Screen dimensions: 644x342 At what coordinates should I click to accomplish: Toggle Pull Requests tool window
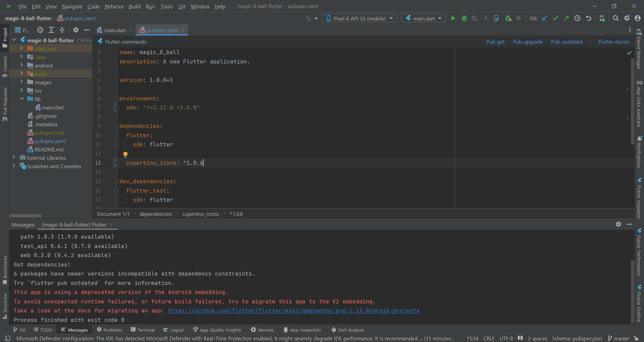(x=5, y=104)
